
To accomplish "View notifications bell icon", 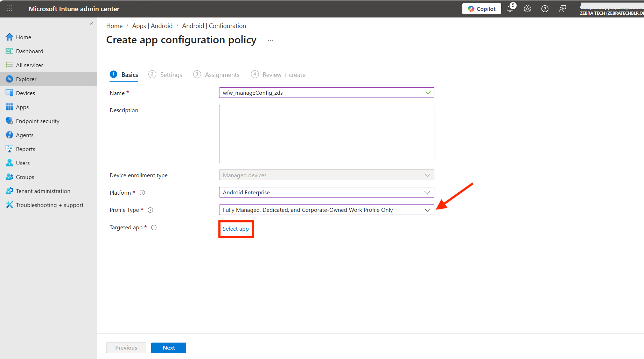I will [x=510, y=9].
